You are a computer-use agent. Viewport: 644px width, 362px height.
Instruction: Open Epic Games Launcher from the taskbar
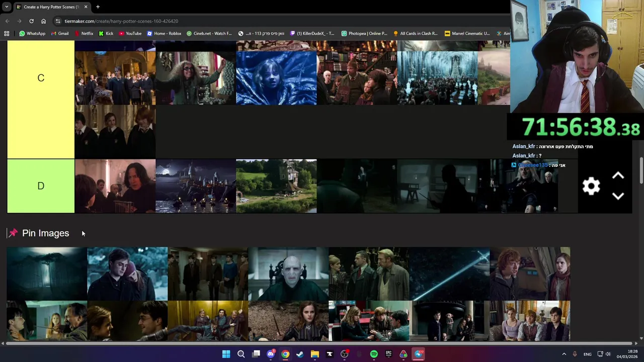coord(388,354)
